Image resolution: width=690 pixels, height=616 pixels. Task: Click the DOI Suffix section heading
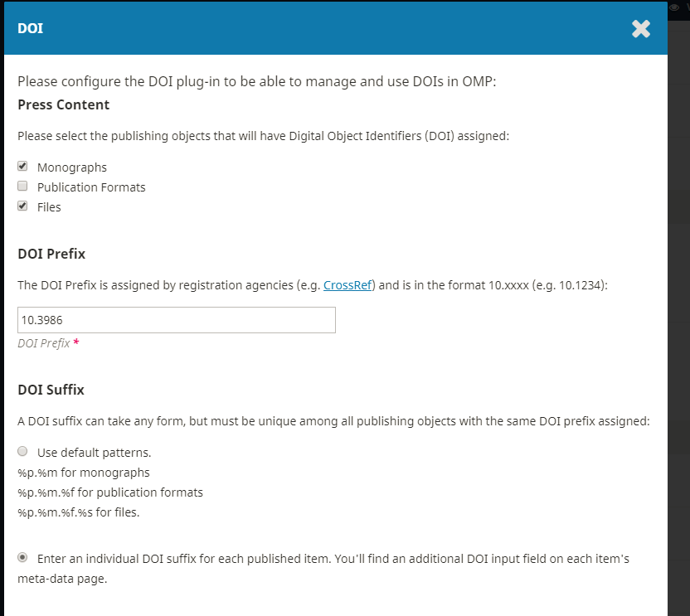51,390
